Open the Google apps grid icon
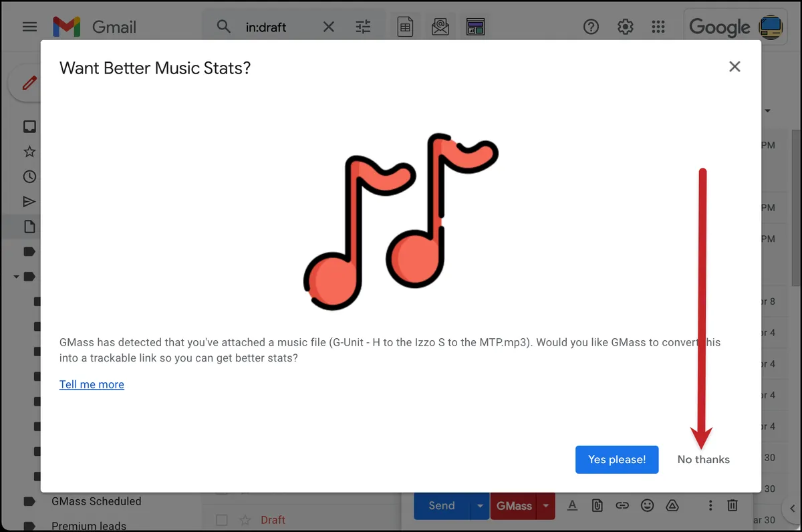 coord(658,27)
